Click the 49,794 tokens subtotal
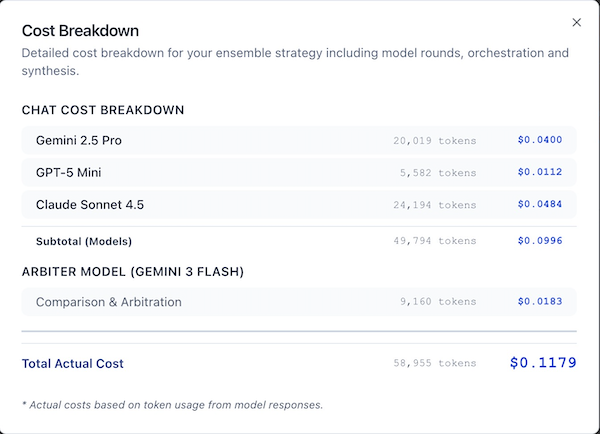 point(435,241)
